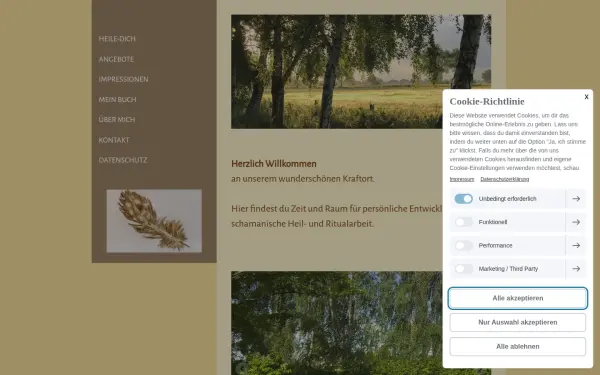Image resolution: width=600 pixels, height=375 pixels.
Task: Click the Unbedingt erforderlich label
Action: pyautogui.click(x=507, y=199)
